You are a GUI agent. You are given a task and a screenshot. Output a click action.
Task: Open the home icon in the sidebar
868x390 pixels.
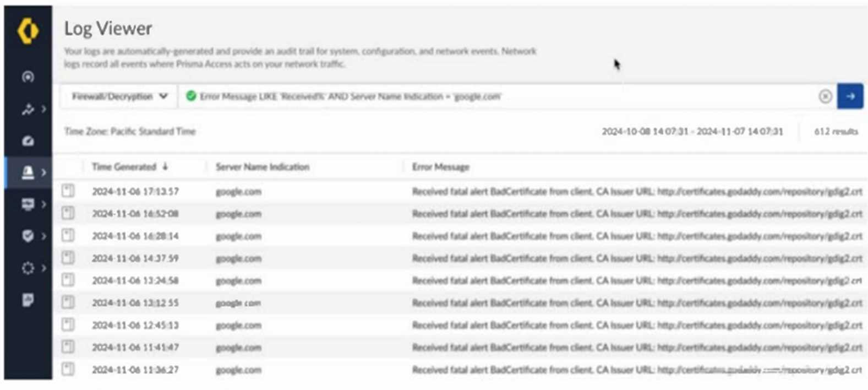[x=28, y=77]
